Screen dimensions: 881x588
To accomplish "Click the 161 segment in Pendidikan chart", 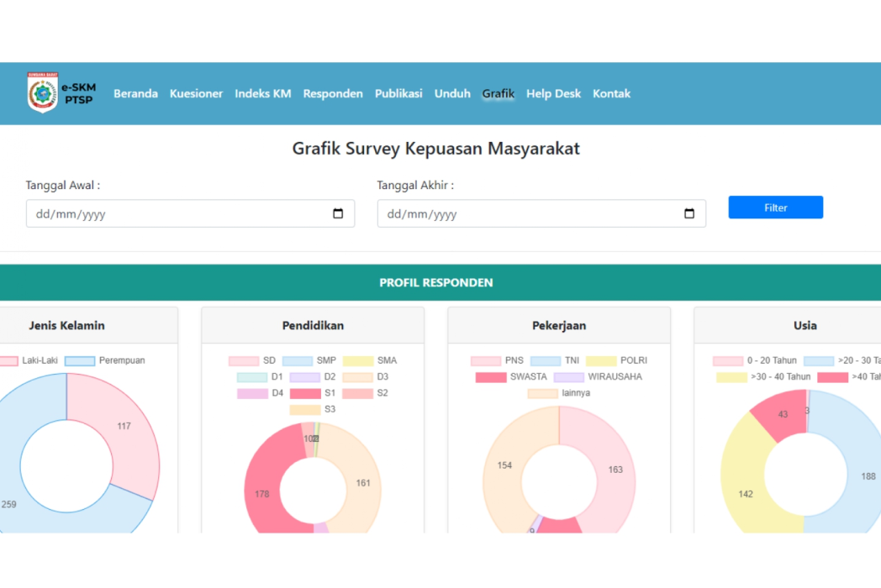I will coord(363,483).
